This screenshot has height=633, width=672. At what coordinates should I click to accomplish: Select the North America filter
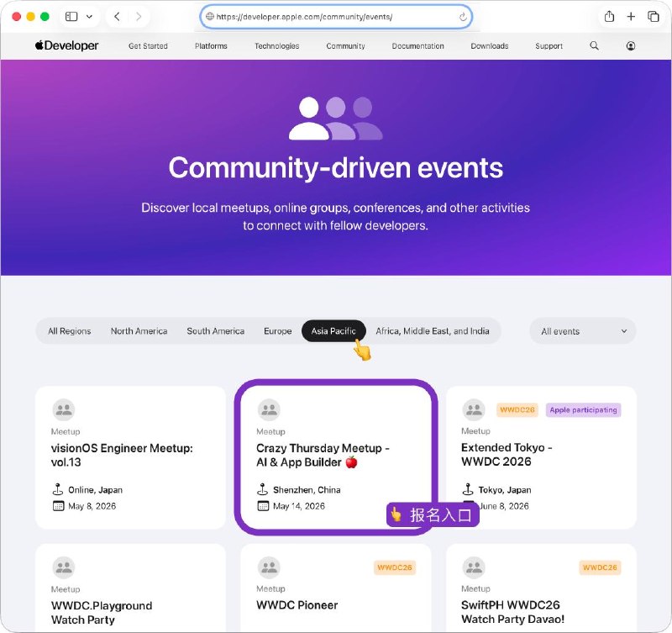[139, 331]
